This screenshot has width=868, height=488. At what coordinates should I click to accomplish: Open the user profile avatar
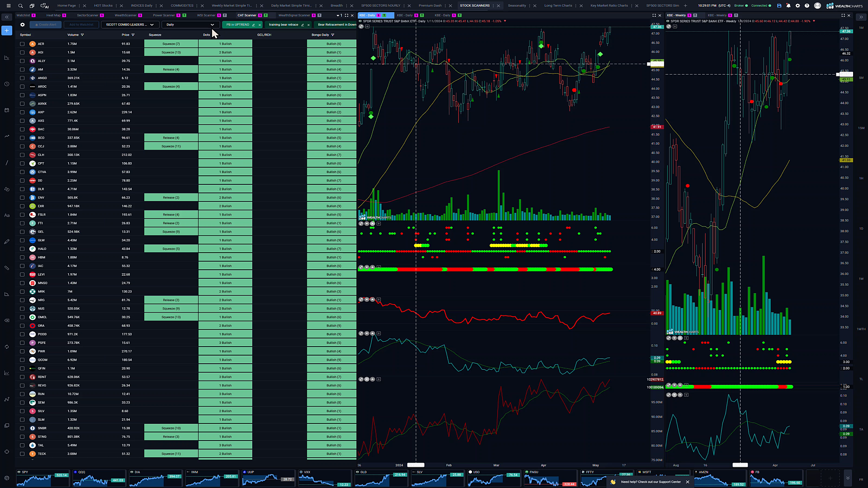(x=817, y=6)
